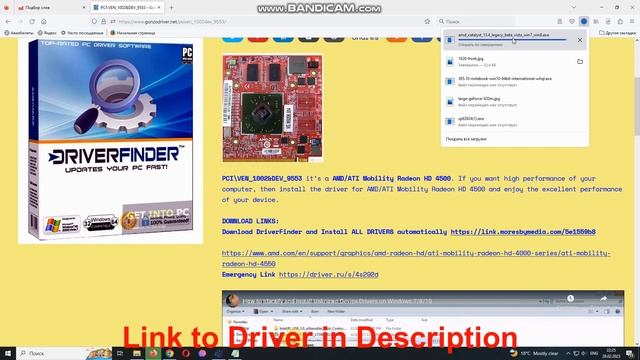Open the notification center icon
The height and width of the screenshot is (360, 640).
point(630,353)
